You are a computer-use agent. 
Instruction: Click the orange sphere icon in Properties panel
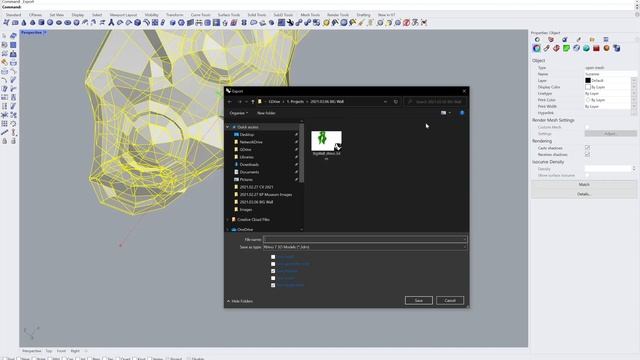[x=606, y=48]
